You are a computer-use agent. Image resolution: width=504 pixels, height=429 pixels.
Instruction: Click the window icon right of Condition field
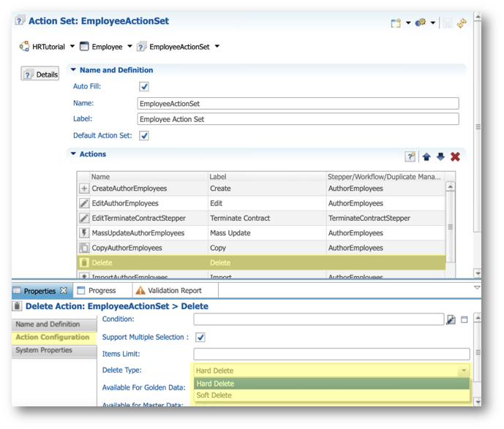[464, 319]
